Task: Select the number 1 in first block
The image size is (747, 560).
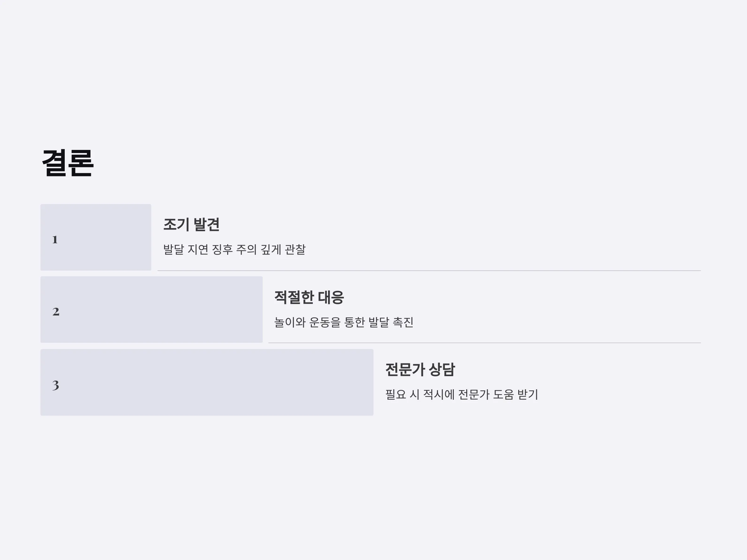Action: click(55, 240)
